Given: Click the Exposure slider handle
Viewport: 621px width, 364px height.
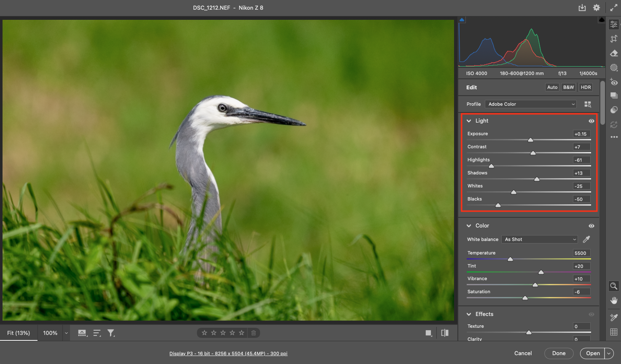Looking at the screenshot, I should click(x=530, y=140).
